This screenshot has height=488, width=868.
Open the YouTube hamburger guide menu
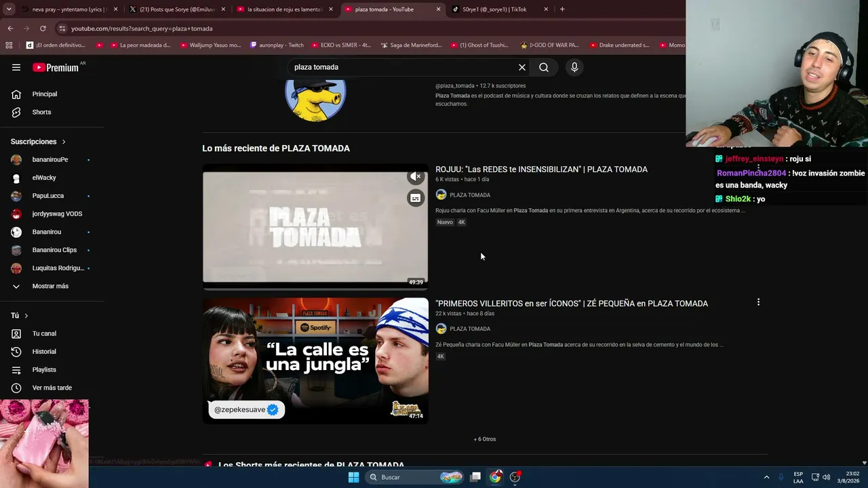16,67
